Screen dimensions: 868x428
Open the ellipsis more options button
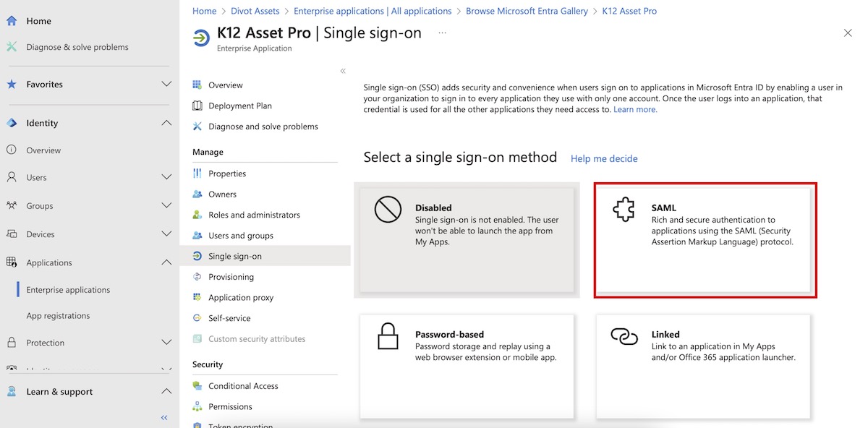point(443,33)
